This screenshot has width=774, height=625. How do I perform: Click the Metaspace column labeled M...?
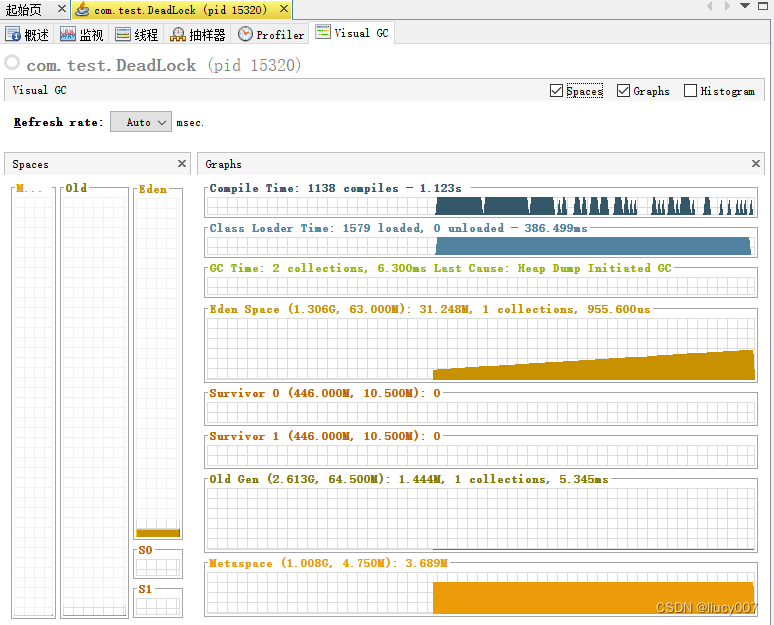(34, 406)
